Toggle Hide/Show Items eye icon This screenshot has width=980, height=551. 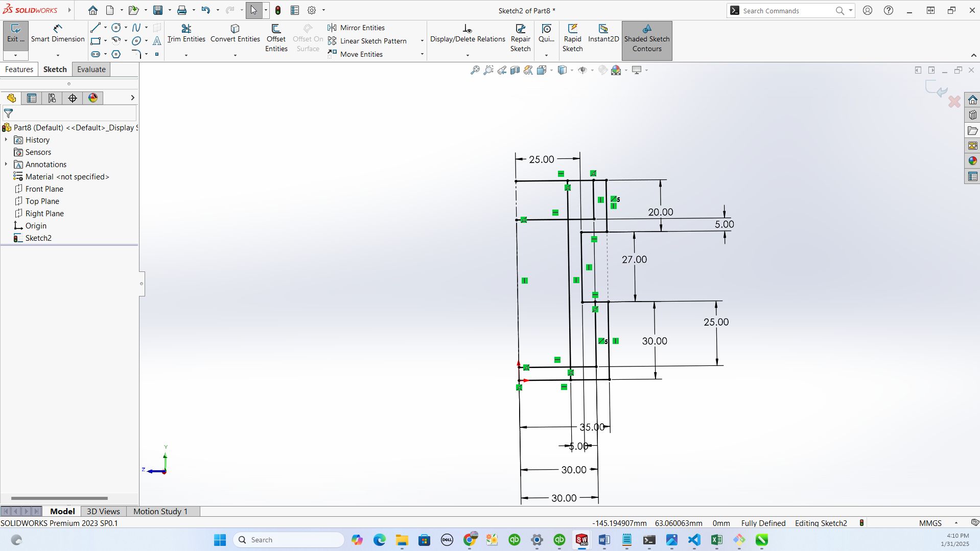pos(582,70)
